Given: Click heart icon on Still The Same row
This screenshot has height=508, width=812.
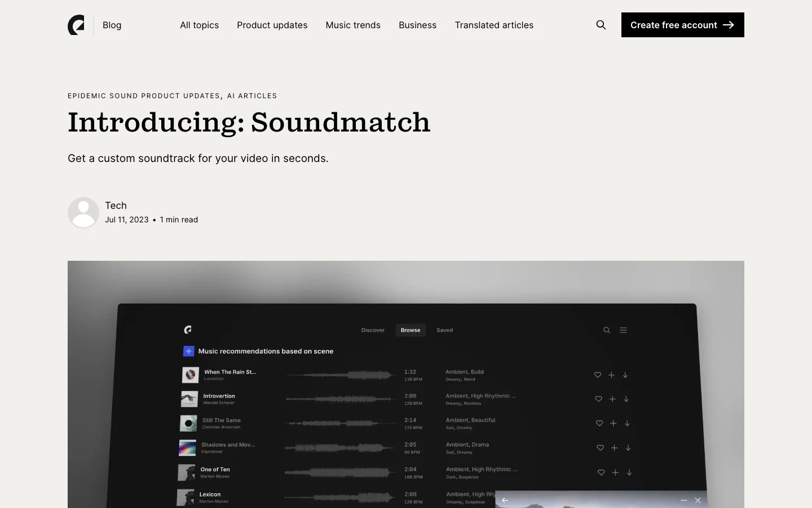Looking at the screenshot, I should click(x=599, y=423).
